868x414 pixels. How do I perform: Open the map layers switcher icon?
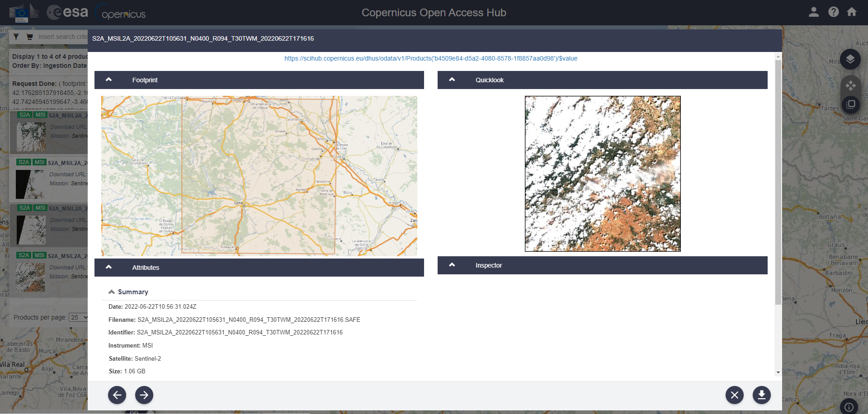tap(850, 59)
